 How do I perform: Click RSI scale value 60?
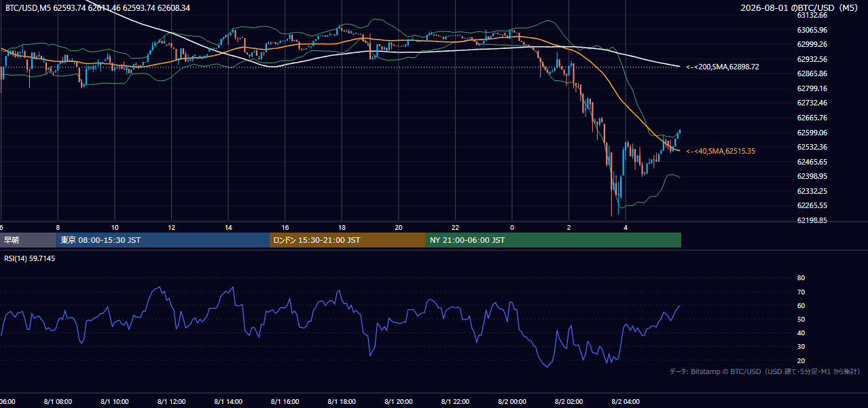[x=801, y=305]
